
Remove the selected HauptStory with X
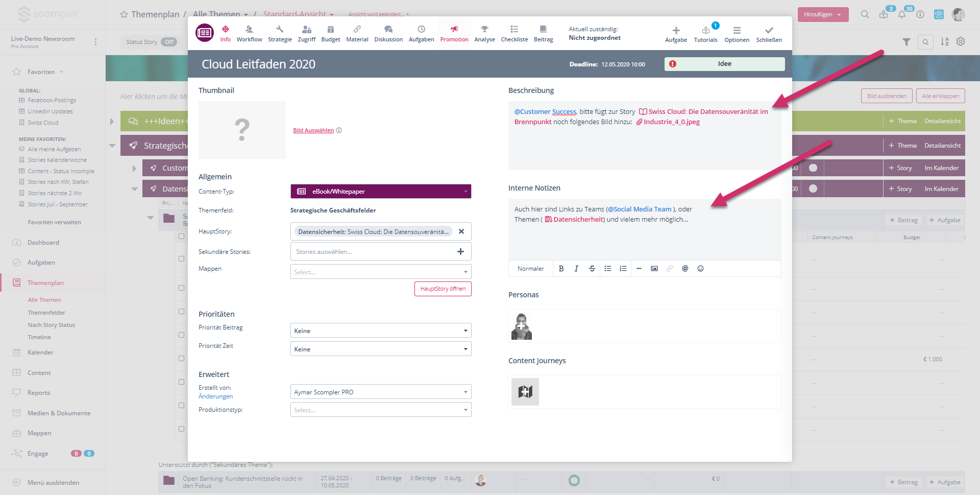[461, 231]
